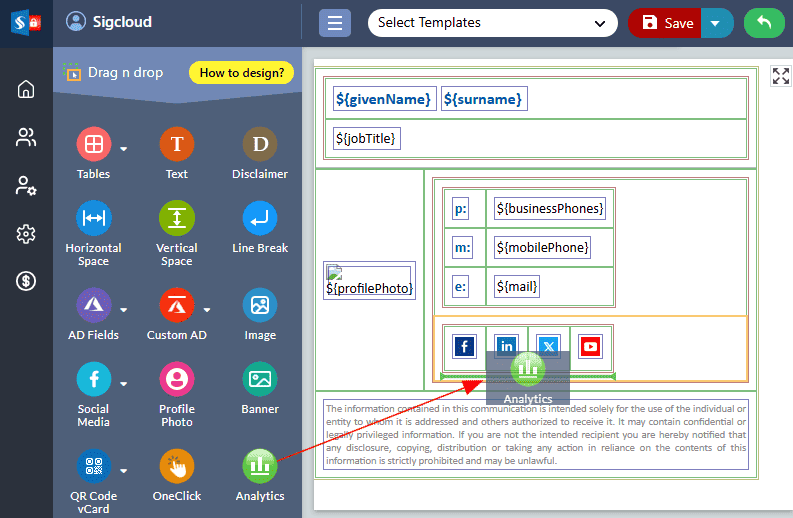Open the Home page from sidebar
The height and width of the screenshot is (518, 793).
point(26,89)
